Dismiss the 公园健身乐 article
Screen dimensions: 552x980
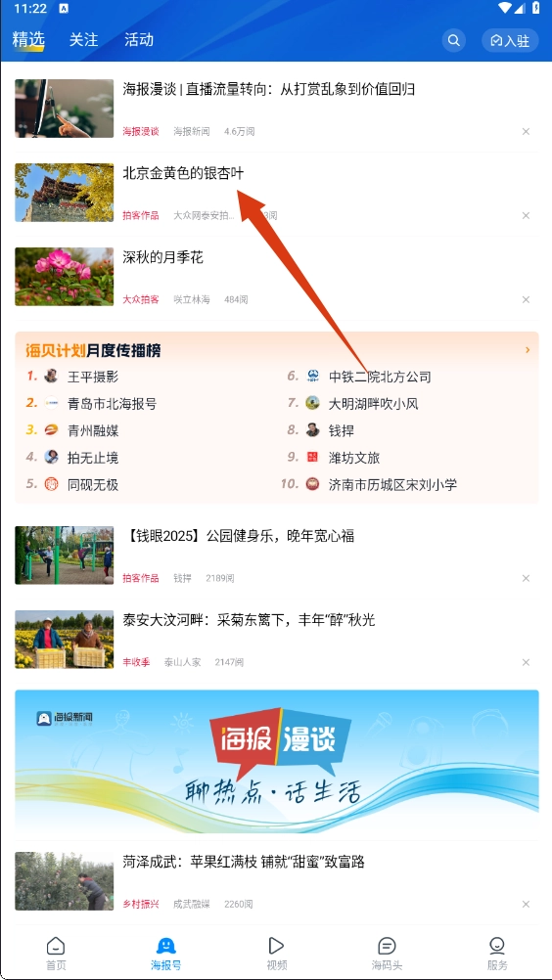(526, 578)
